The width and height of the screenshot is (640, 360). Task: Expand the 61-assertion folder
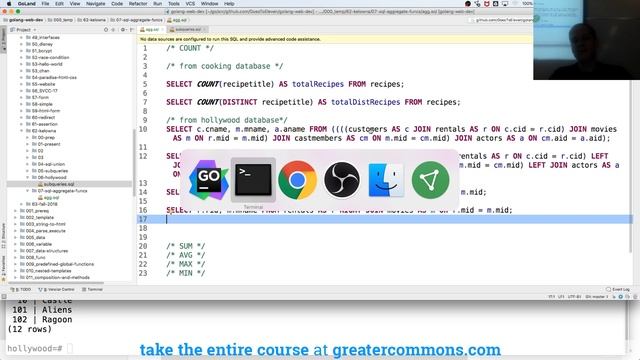click(22, 124)
